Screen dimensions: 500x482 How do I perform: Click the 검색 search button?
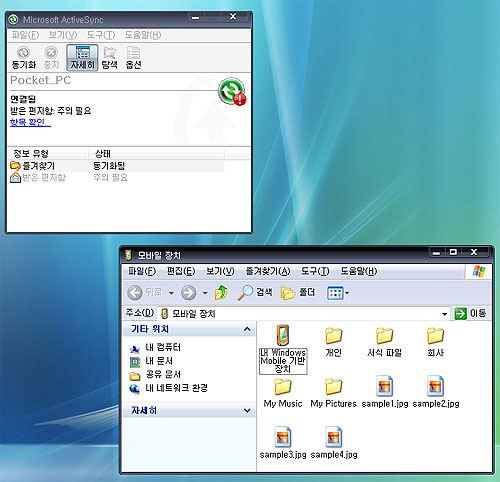tap(255, 292)
